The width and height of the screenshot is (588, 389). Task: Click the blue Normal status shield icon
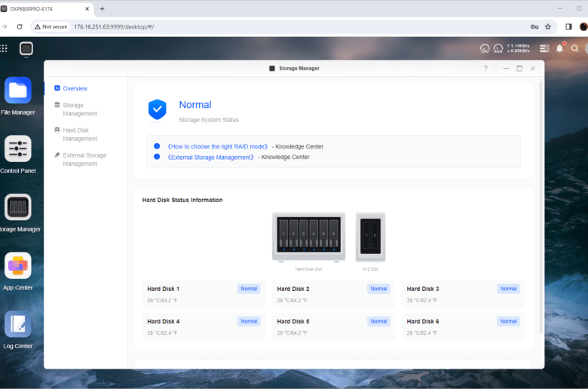coord(157,110)
